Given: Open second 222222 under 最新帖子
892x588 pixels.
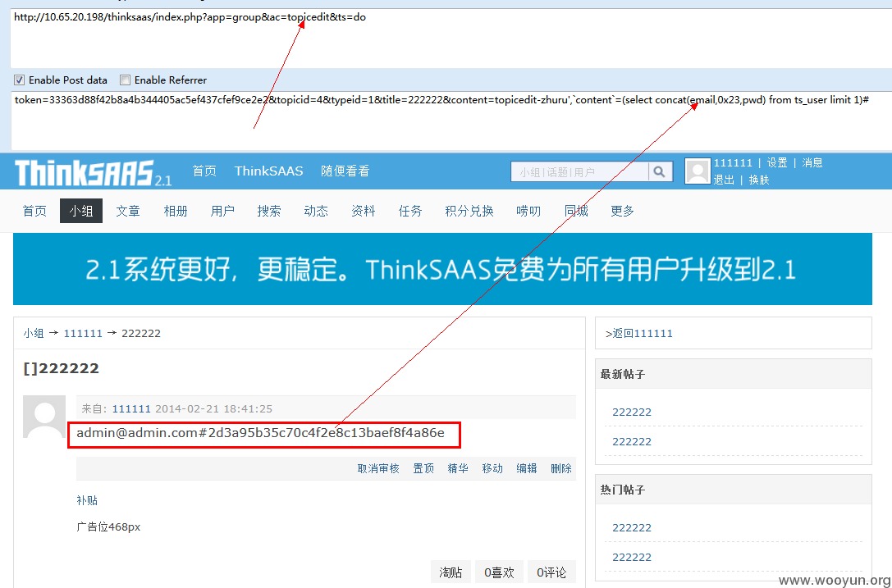Looking at the screenshot, I should point(631,442).
